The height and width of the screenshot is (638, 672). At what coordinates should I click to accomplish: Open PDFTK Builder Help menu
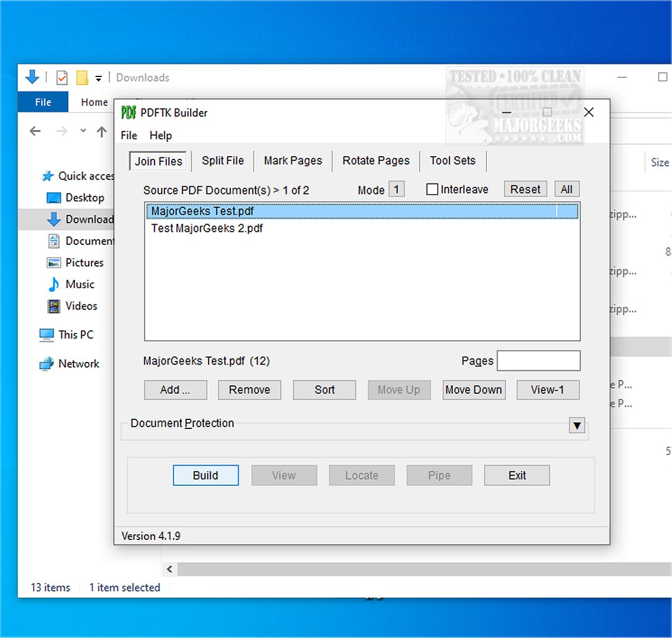(x=161, y=136)
